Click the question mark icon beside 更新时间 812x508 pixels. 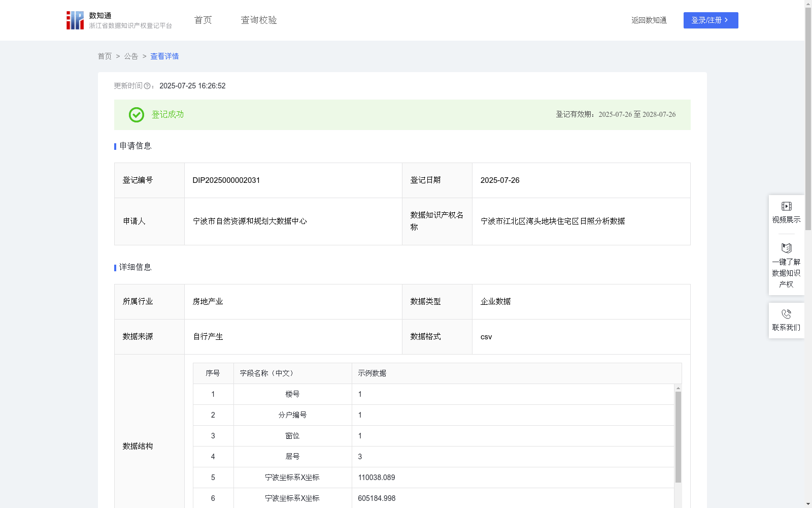click(147, 86)
